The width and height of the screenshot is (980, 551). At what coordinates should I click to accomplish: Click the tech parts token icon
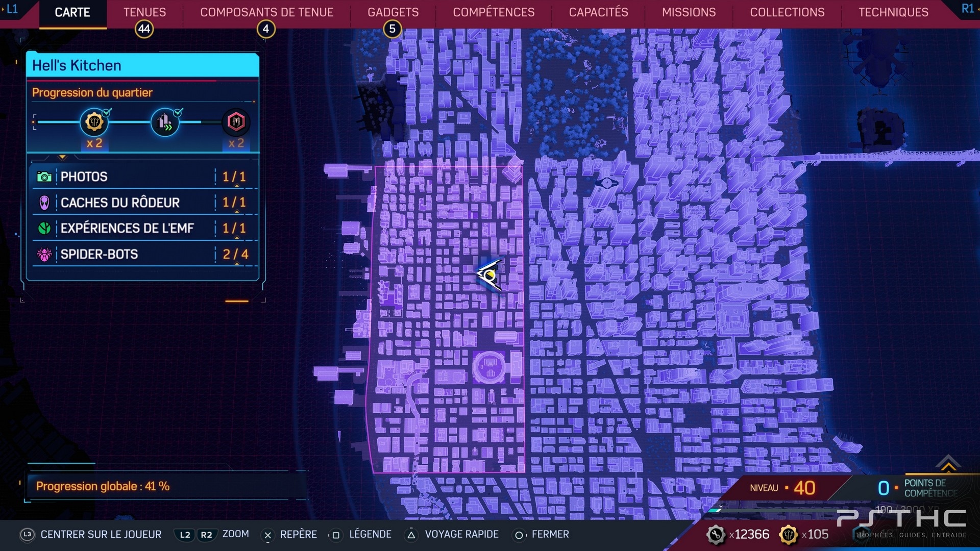[x=716, y=535]
